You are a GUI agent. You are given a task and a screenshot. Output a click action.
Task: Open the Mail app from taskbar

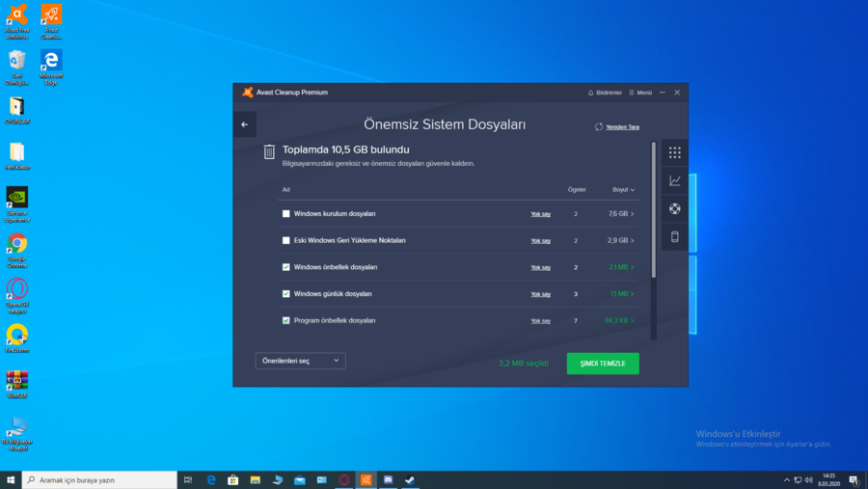(300, 480)
